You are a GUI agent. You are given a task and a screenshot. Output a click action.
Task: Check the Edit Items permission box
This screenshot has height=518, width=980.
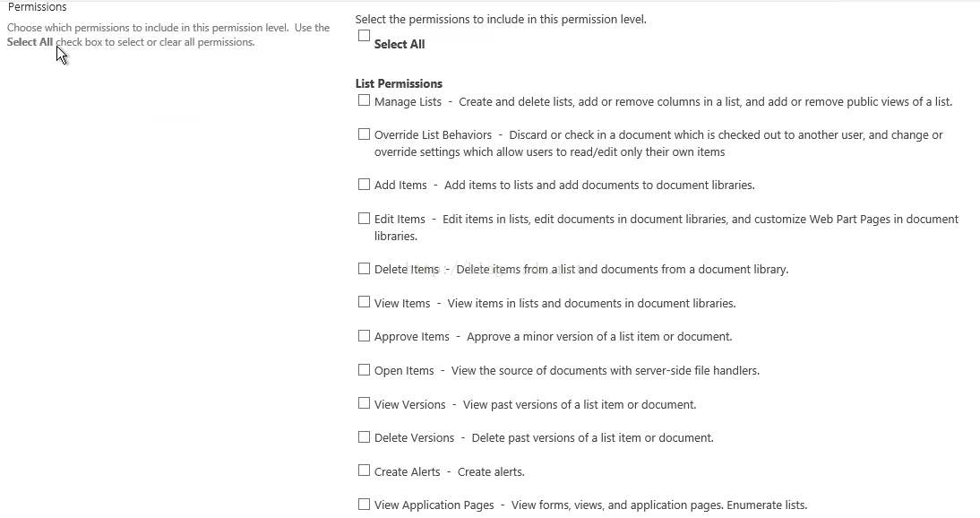pos(364,219)
